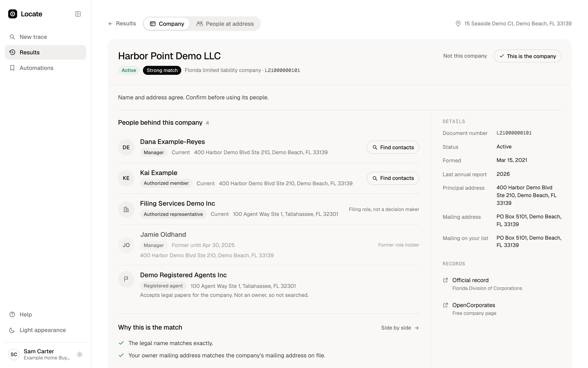
Task: Open the Results sidebar item
Action: coord(46,52)
